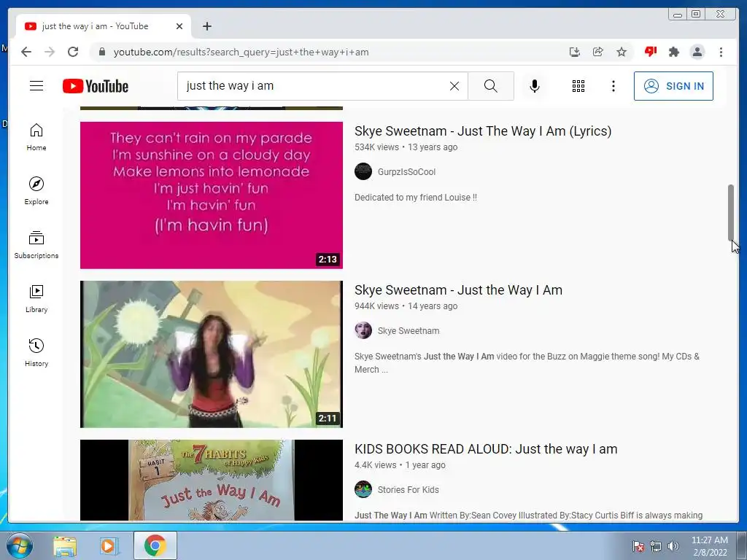This screenshot has width=747, height=560.
Task: Click the lock icon in the address bar
Action: (101, 52)
